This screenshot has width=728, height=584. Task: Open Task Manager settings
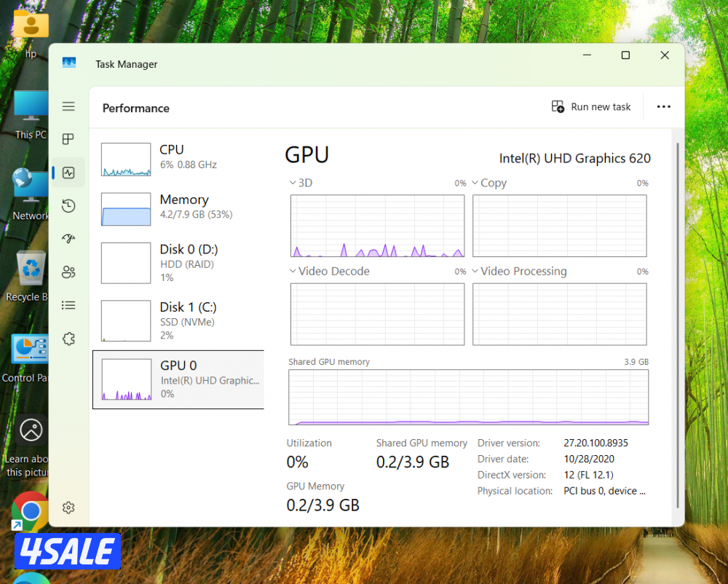(x=68, y=508)
